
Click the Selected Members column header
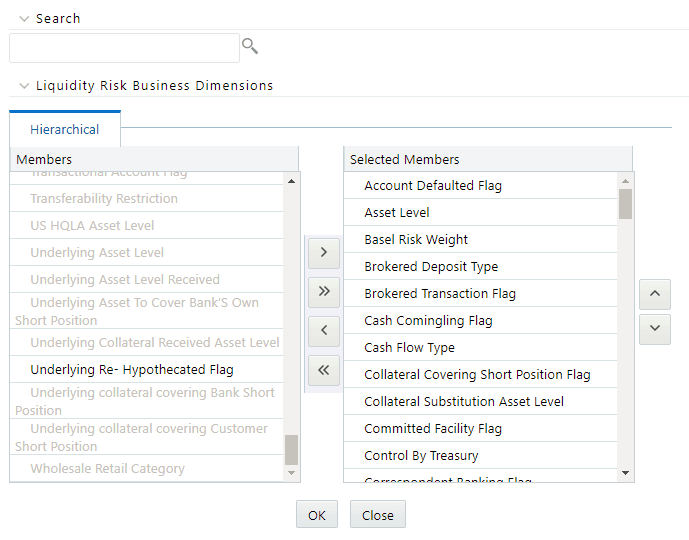[x=488, y=159]
